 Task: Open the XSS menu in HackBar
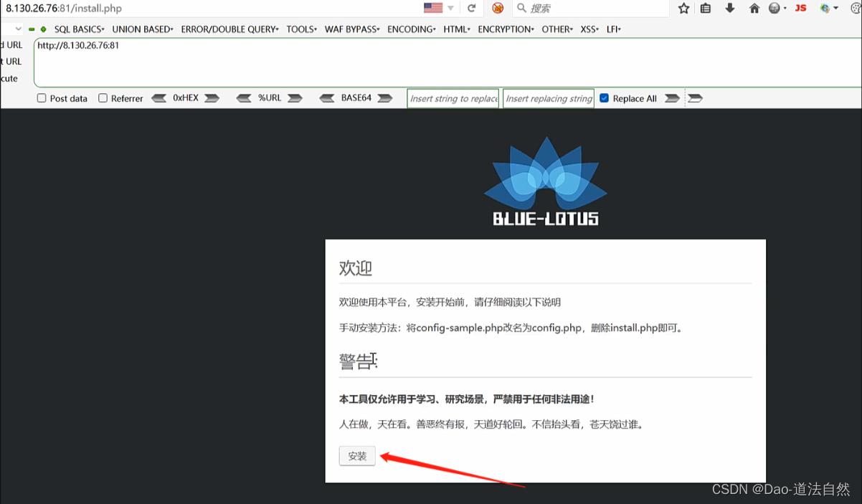(589, 29)
